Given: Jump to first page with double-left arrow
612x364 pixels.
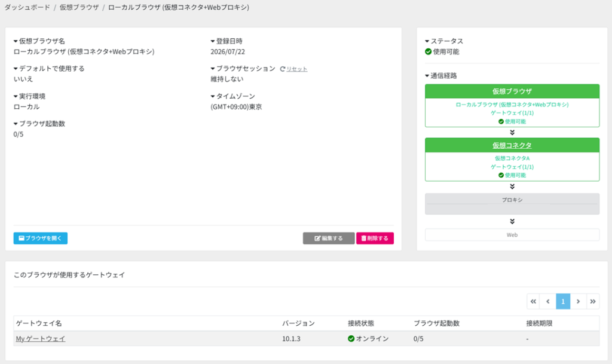Looking at the screenshot, I should pos(533,301).
